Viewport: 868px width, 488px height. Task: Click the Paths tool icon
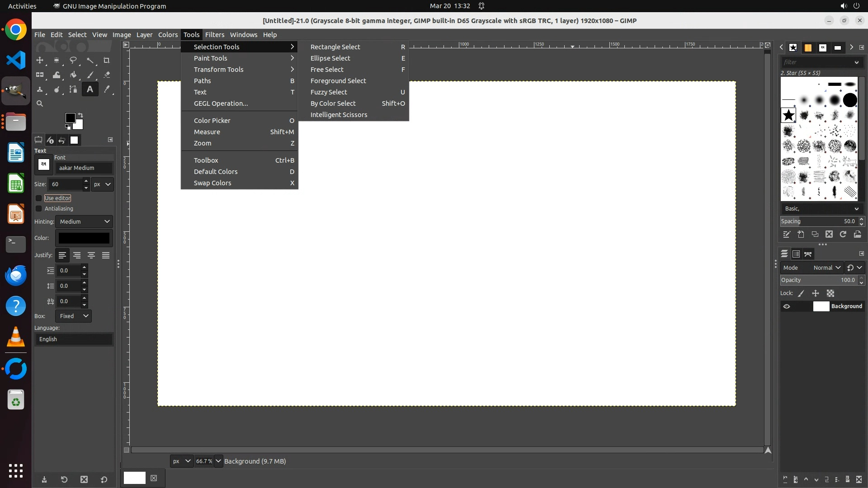73,89
